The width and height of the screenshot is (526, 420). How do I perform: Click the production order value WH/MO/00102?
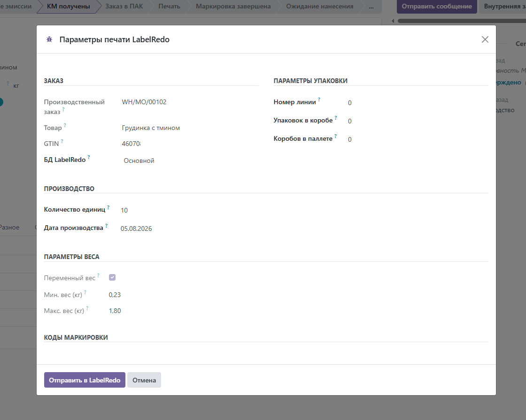[x=144, y=102]
